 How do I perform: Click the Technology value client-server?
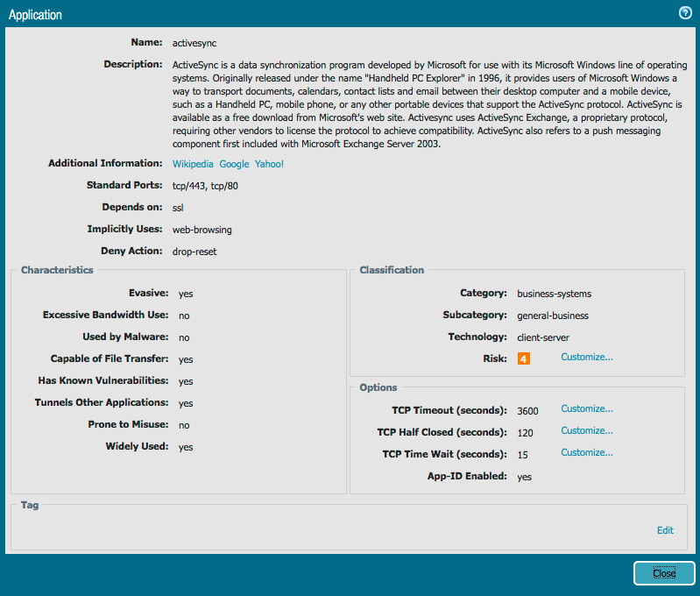(543, 337)
